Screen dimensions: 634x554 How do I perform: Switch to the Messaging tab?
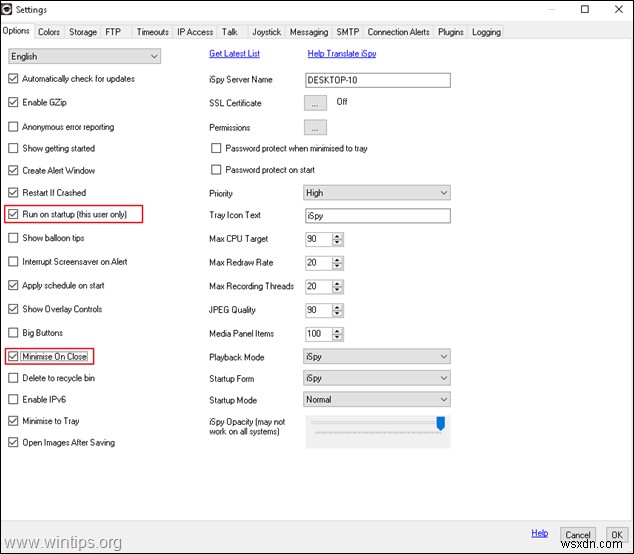[x=309, y=32]
